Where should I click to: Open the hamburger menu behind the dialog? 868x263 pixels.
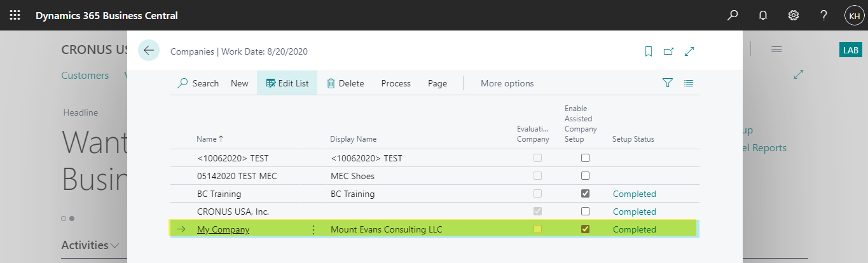point(776,50)
